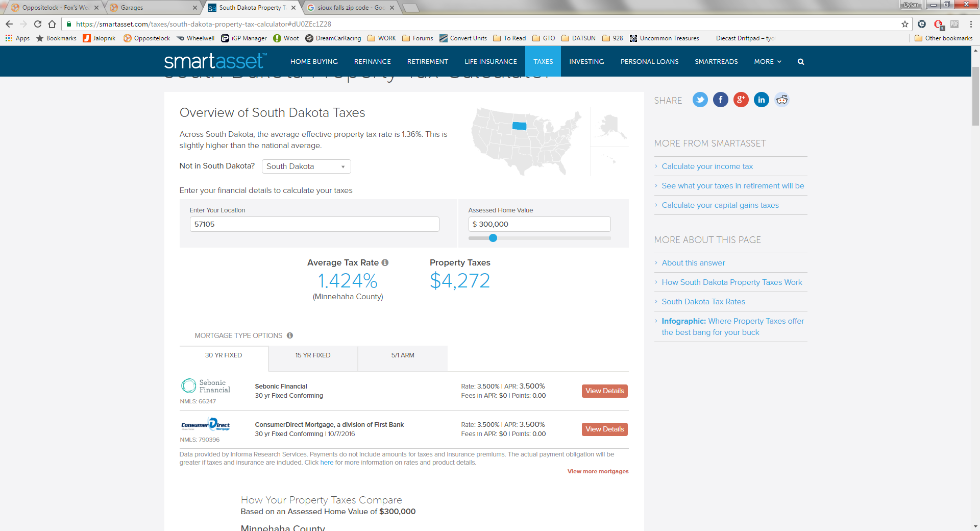Click the PDF extension icon
980x531 pixels.
point(954,24)
